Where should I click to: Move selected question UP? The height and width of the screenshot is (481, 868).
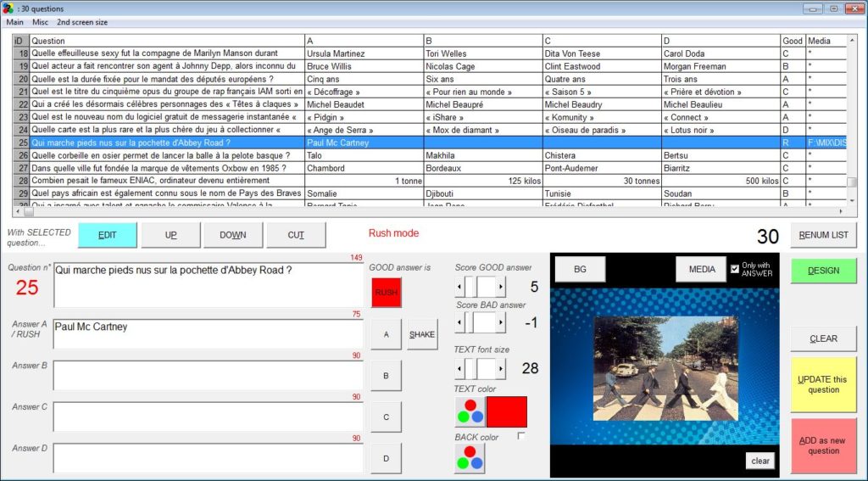coord(171,235)
